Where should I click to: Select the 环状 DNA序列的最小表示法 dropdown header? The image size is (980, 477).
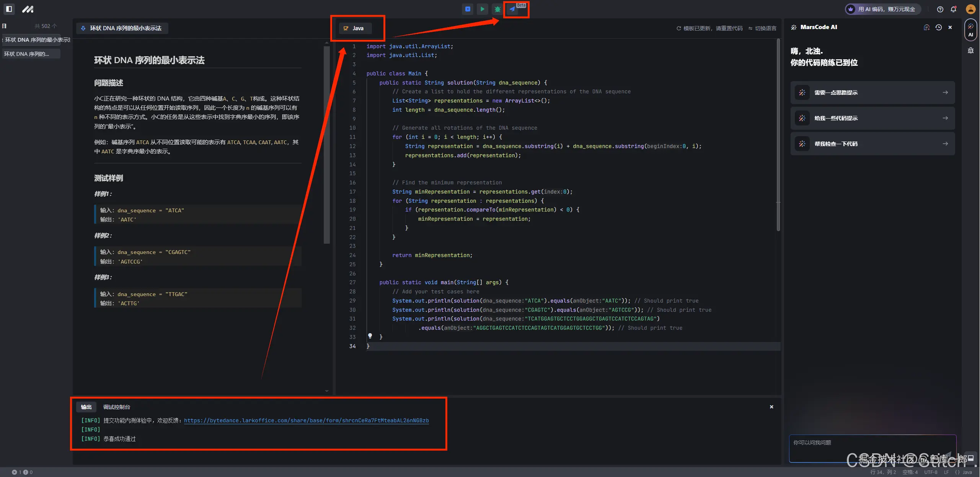click(122, 28)
